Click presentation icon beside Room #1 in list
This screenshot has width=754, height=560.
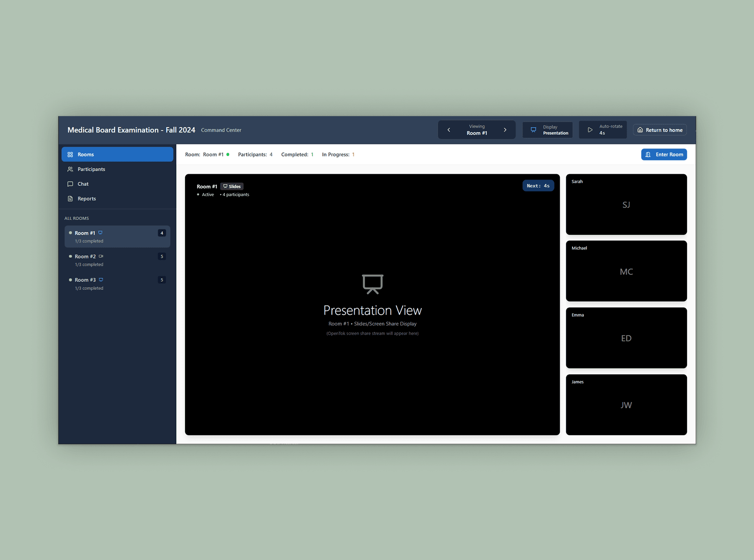click(100, 233)
